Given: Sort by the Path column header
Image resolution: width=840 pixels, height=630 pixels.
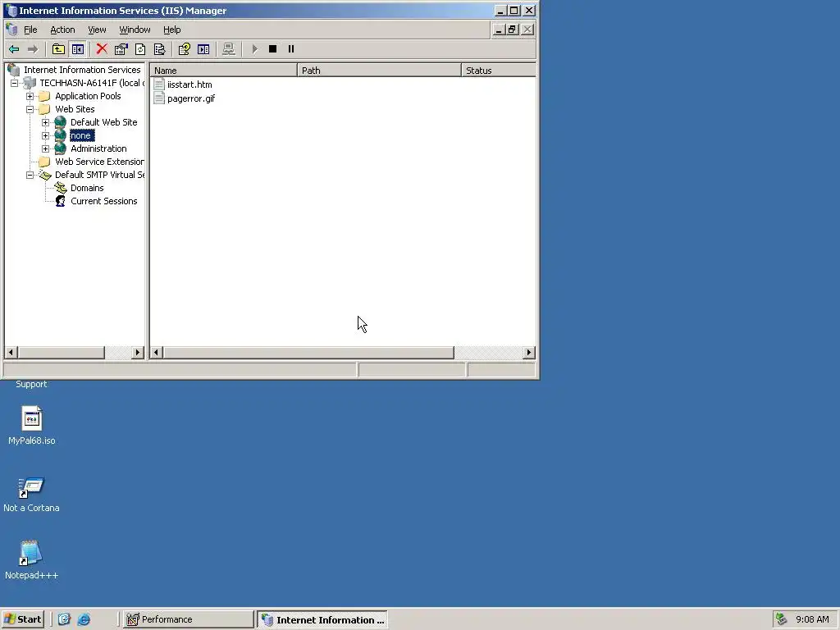Looking at the screenshot, I should click(x=379, y=71).
